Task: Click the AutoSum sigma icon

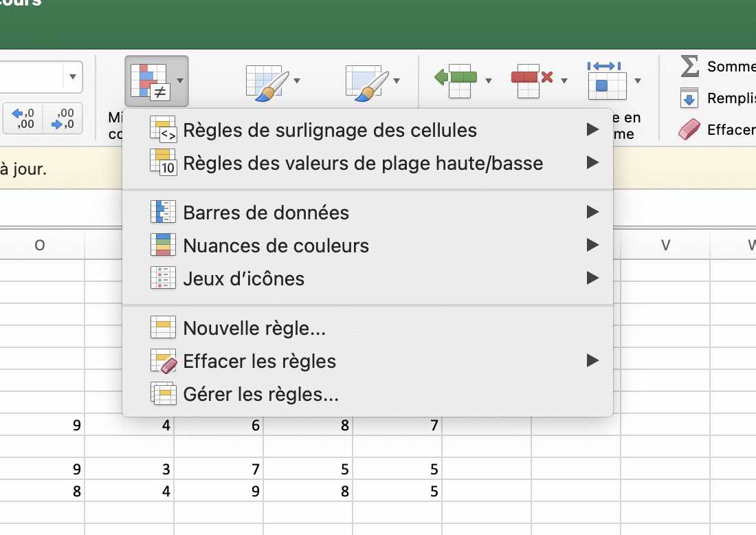Action: (x=689, y=66)
